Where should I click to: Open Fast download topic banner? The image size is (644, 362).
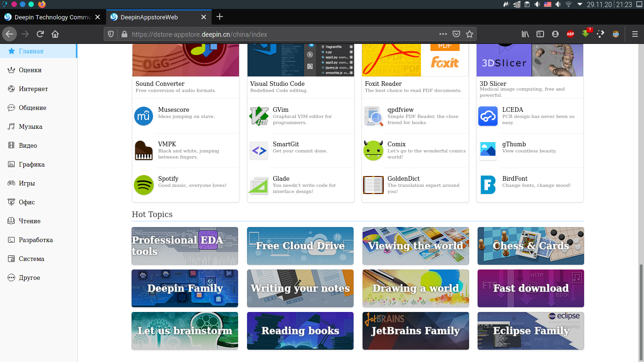click(531, 288)
